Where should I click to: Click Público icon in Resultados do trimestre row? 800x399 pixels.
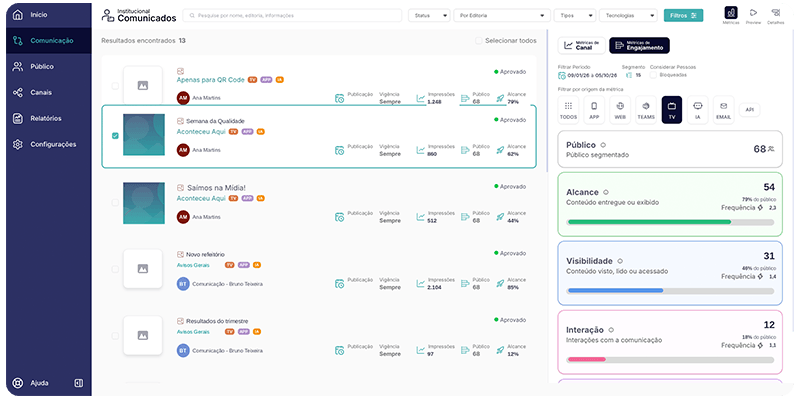coord(464,350)
